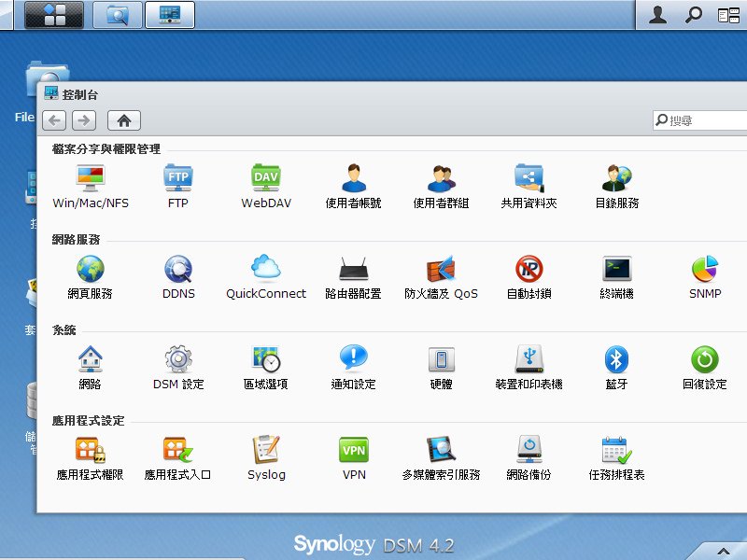Image resolution: width=747 pixels, height=560 pixels.
Task: Open 使用者群組 user groups
Action: click(x=441, y=186)
